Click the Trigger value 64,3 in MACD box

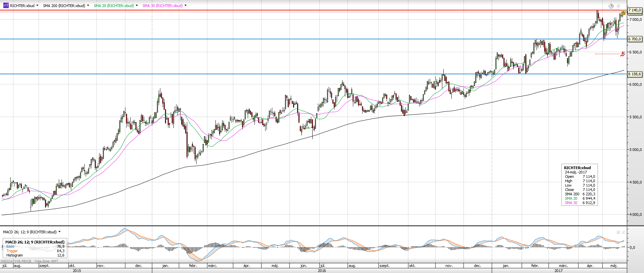pos(61,251)
